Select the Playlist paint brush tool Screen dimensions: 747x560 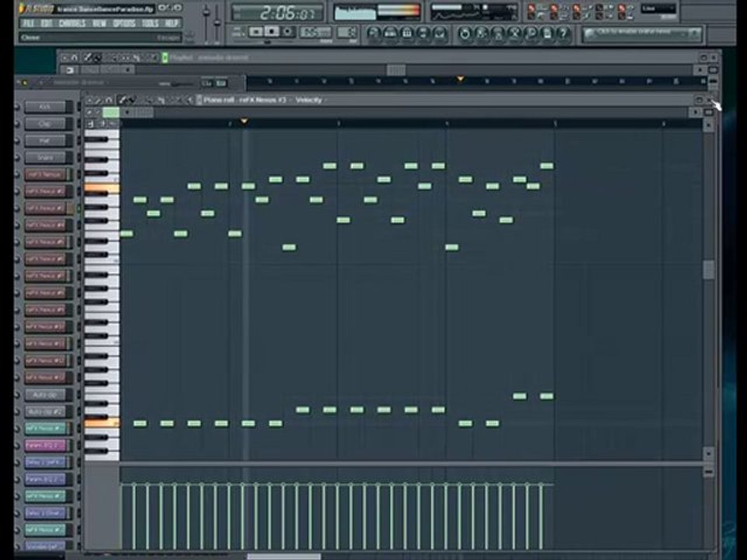click(97, 58)
